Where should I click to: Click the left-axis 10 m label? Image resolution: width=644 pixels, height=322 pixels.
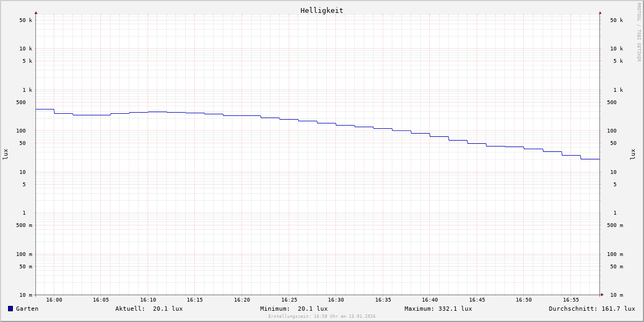26,295
